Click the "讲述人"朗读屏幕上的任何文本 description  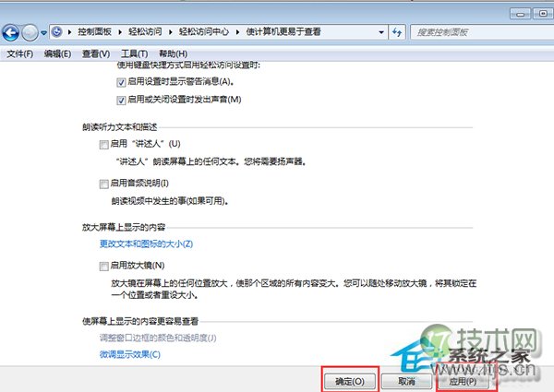coord(211,161)
